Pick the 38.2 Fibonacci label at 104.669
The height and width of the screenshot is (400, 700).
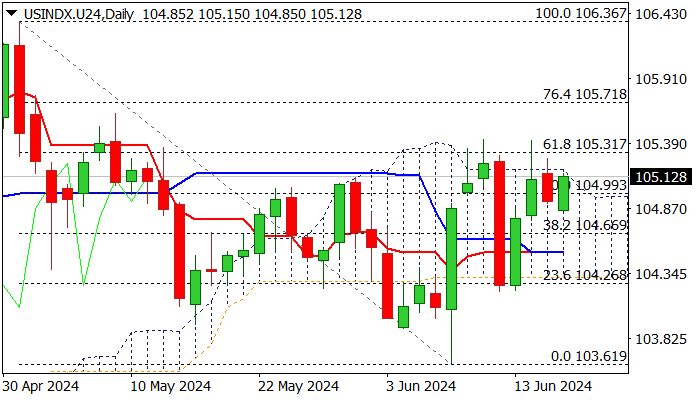point(584,226)
